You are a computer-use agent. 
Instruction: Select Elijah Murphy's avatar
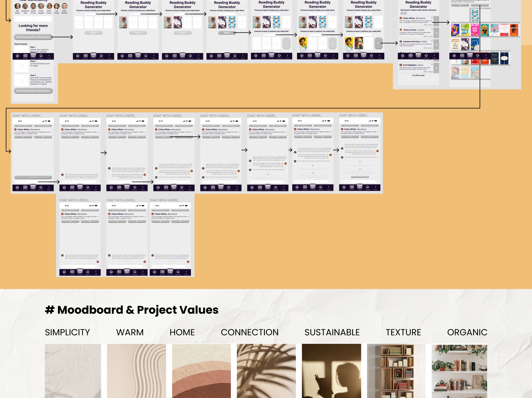[x=65, y=6]
